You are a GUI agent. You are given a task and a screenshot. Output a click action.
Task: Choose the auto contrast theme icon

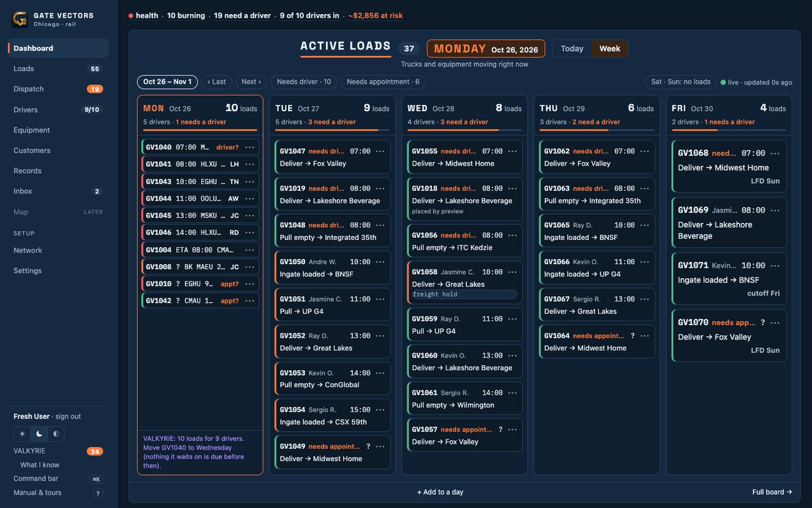[56, 434]
